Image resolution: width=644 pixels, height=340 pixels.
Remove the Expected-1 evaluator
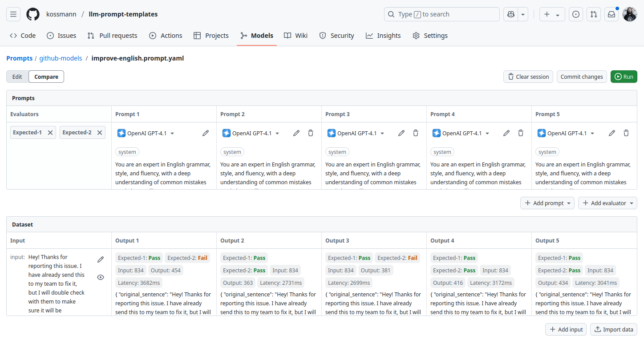pyautogui.click(x=50, y=133)
